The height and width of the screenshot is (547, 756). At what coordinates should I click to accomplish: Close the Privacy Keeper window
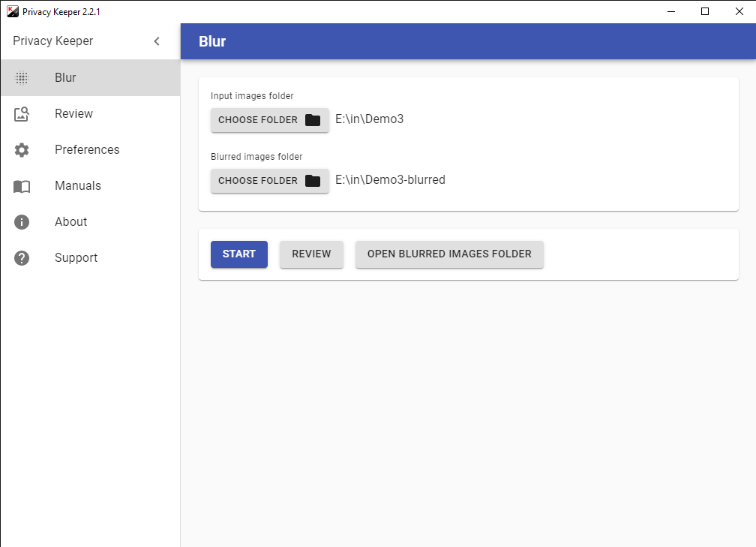pos(739,11)
